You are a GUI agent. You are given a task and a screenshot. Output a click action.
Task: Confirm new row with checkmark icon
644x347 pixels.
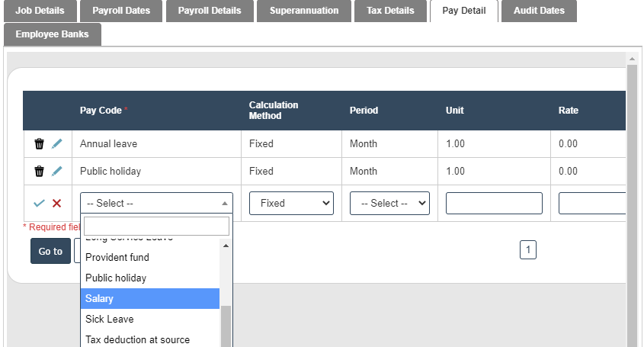click(x=40, y=203)
